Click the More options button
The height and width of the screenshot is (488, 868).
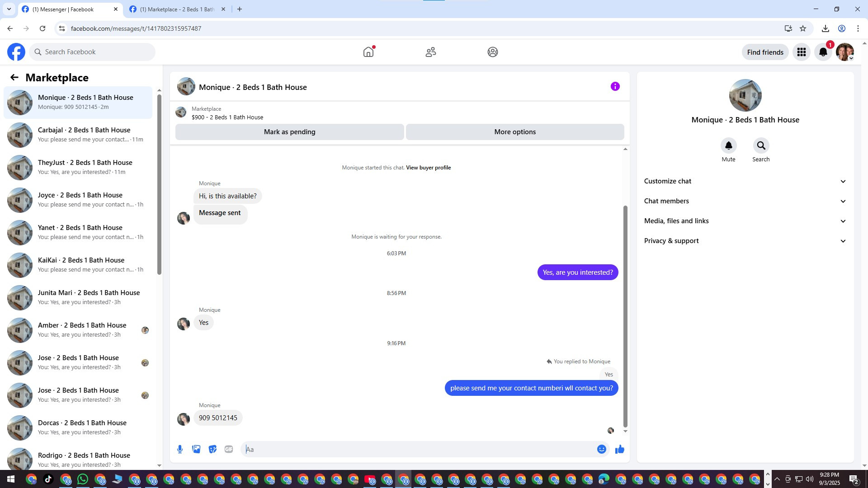[515, 132]
